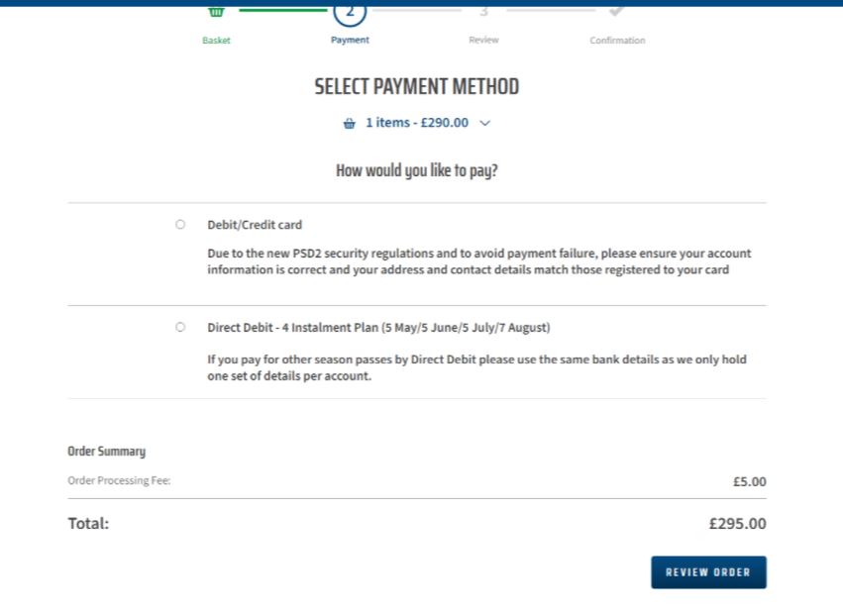Open the Review step label

pos(483,40)
